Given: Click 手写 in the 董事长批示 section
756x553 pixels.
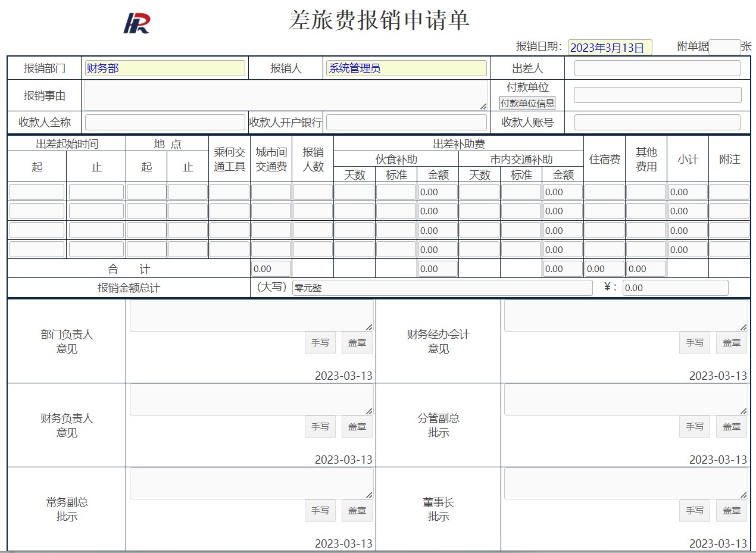Looking at the screenshot, I should tap(695, 511).
